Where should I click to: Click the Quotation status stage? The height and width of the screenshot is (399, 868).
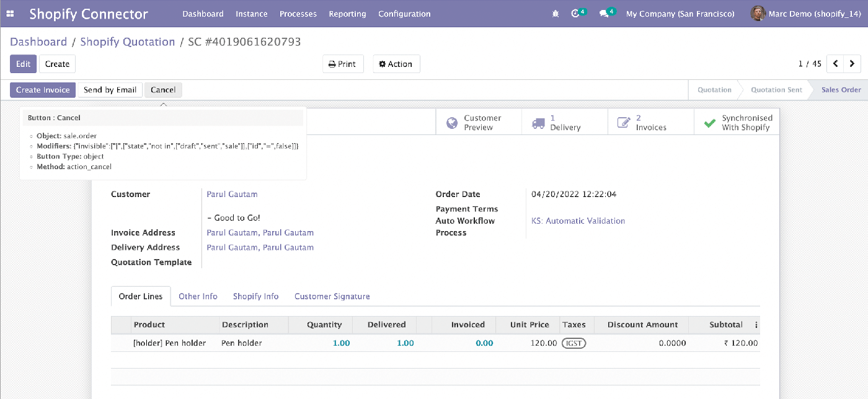714,90
